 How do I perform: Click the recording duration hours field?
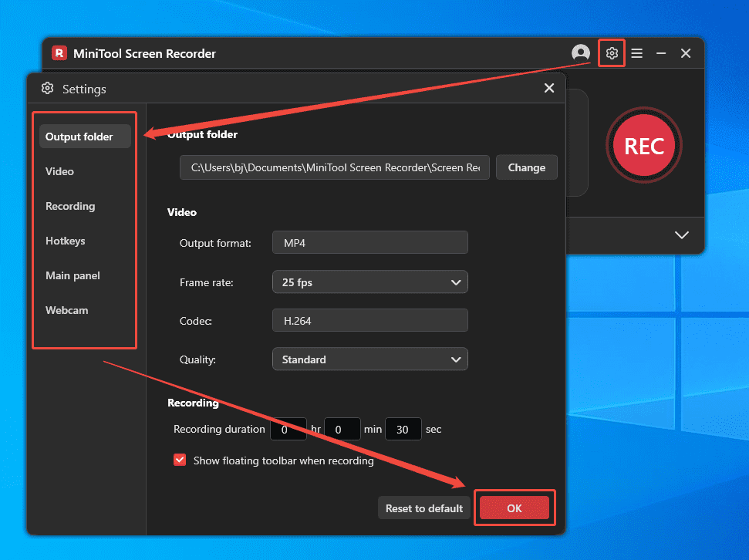point(288,429)
